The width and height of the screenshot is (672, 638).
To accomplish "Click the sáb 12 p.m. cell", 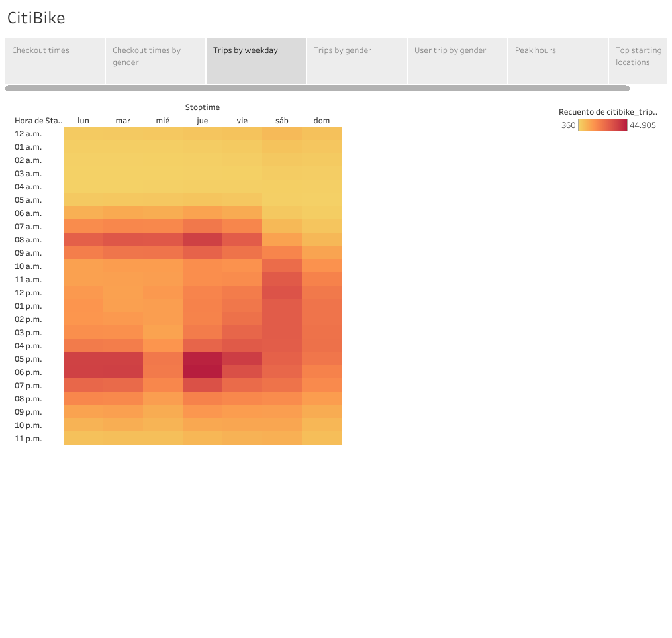I will pos(281,292).
